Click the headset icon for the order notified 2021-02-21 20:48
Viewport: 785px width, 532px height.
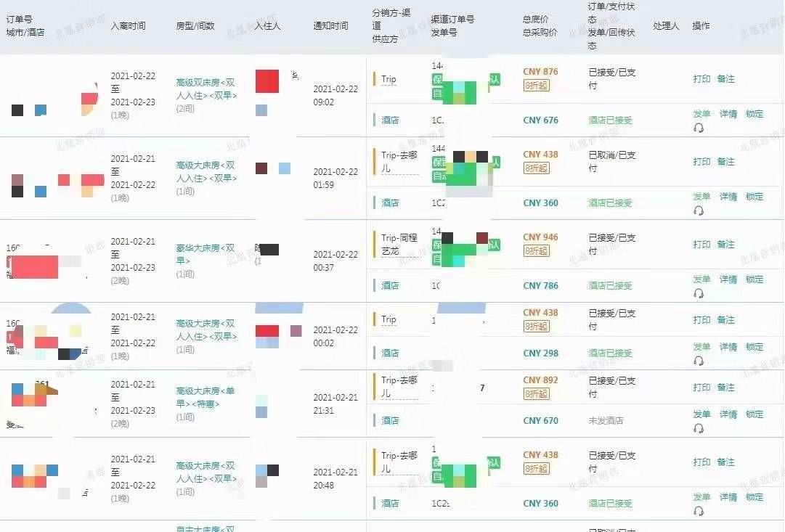[x=699, y=511]
